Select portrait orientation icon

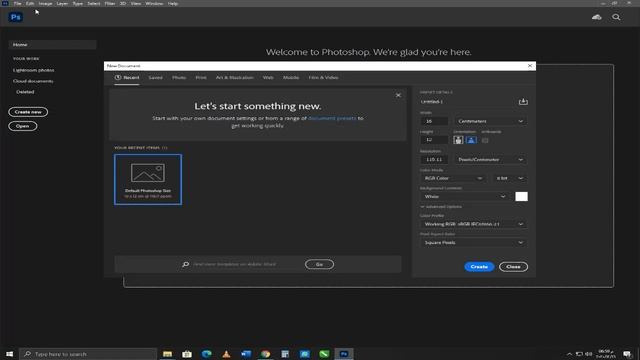tap(458, 140)
